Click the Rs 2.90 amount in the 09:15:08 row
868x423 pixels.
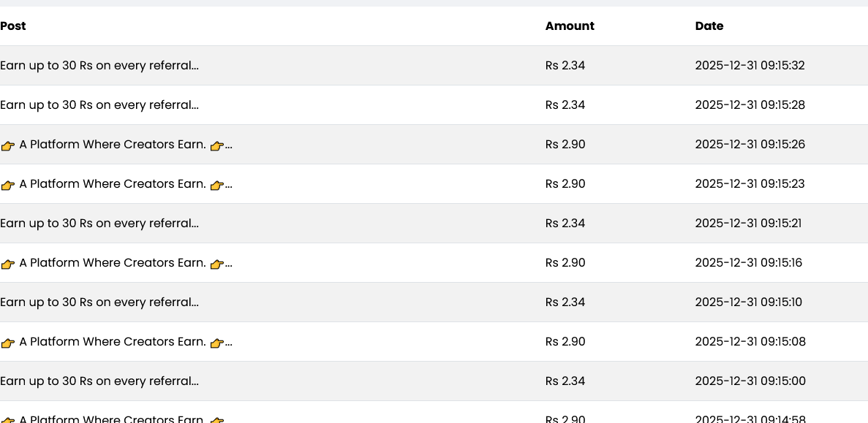coord(565,342)
